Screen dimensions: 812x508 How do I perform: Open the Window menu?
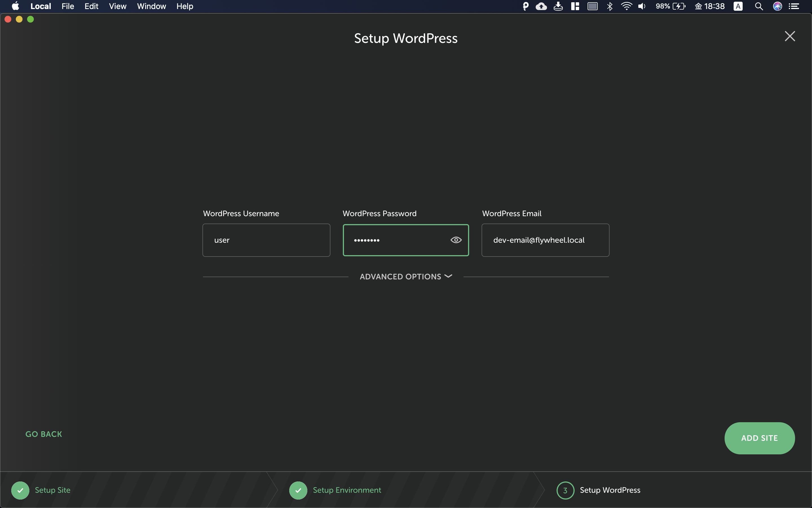click(151, 6)
